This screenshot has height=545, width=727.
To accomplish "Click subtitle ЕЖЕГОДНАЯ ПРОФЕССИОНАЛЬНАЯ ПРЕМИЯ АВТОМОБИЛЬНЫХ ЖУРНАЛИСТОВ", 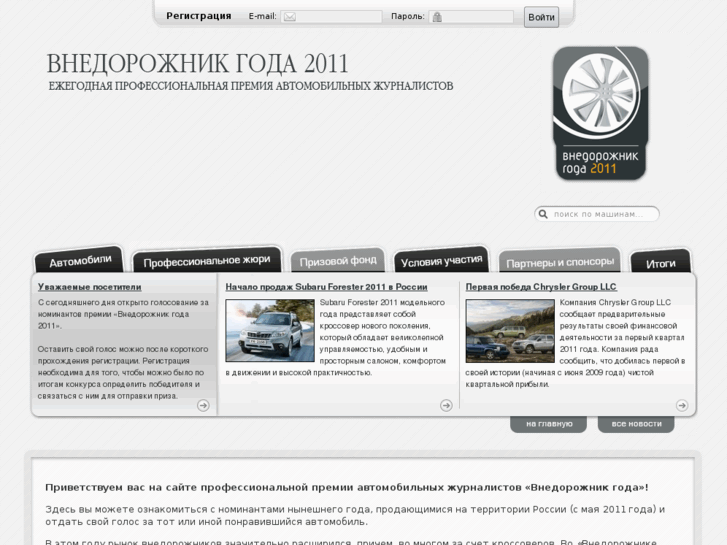I will [251, 86].
